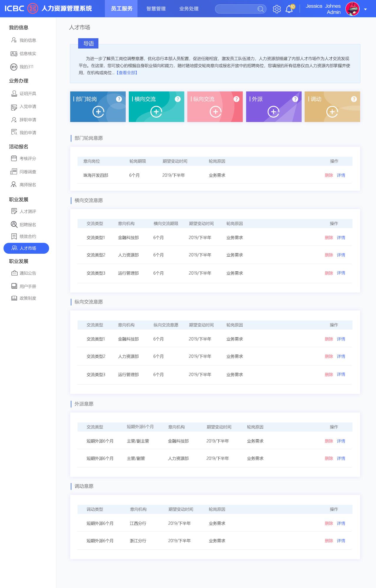Click 珠海开发四部 cell text
The width and height of the screenshot is (376, 588).
(96, 175)
